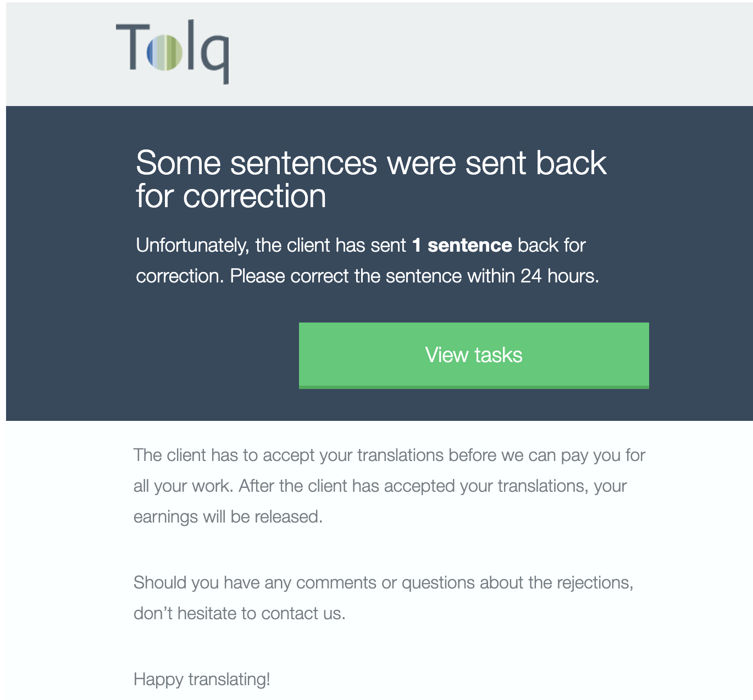753x700 pixels.
Task: Click the letter T in the logo
Action: (132, 47)
